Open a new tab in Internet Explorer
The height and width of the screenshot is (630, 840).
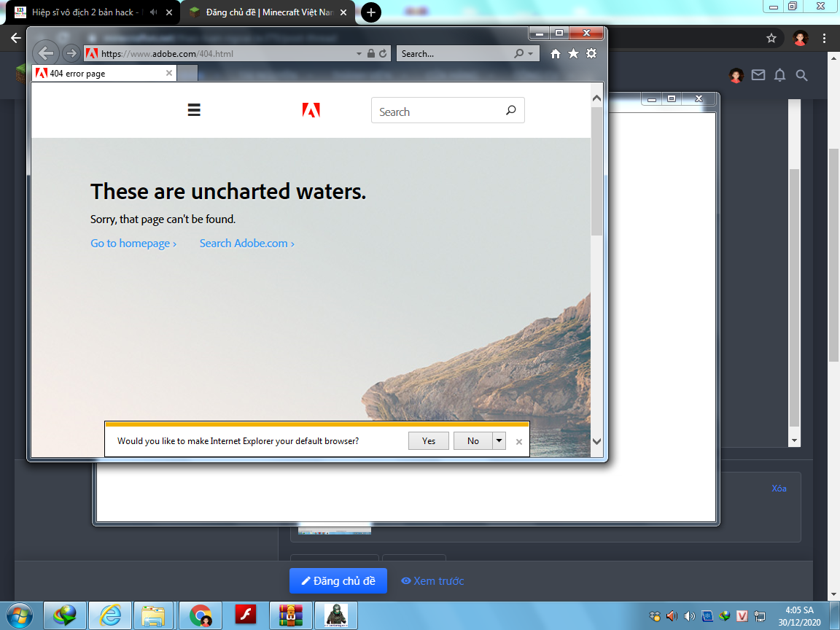click(x=187, y=74)
